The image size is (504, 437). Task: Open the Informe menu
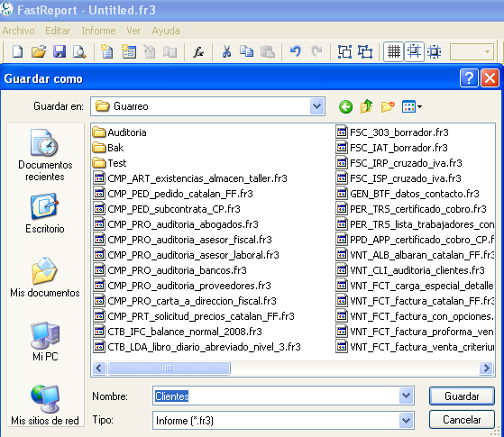tap(98, 31)
